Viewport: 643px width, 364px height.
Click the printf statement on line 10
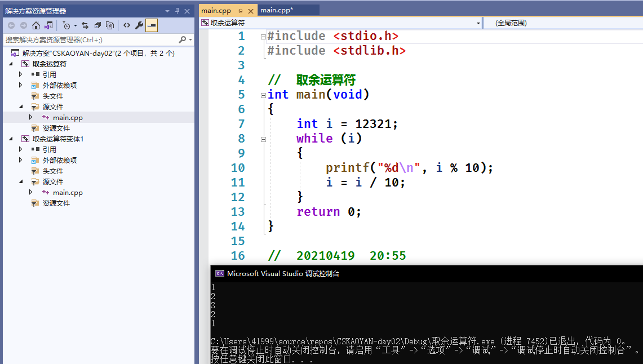pyautogui.click(x=409, y=168)
